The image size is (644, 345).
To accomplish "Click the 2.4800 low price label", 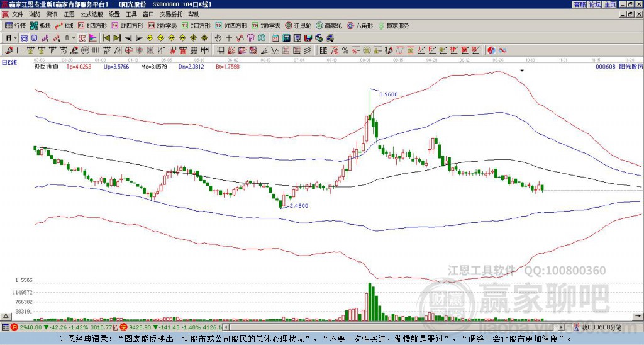I will point(299,206).
